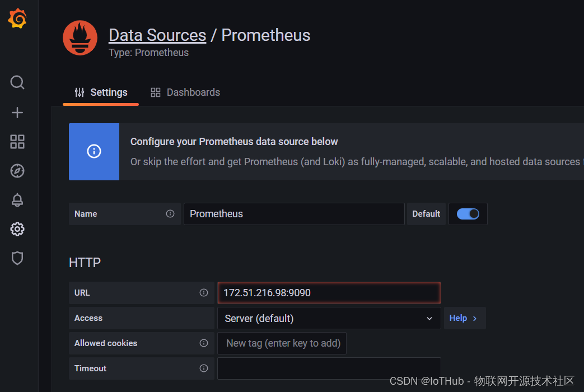The height and width of the screenshot is (392, 584).
Task: Switch to the Settings tab
Action: tap(101, 92)
